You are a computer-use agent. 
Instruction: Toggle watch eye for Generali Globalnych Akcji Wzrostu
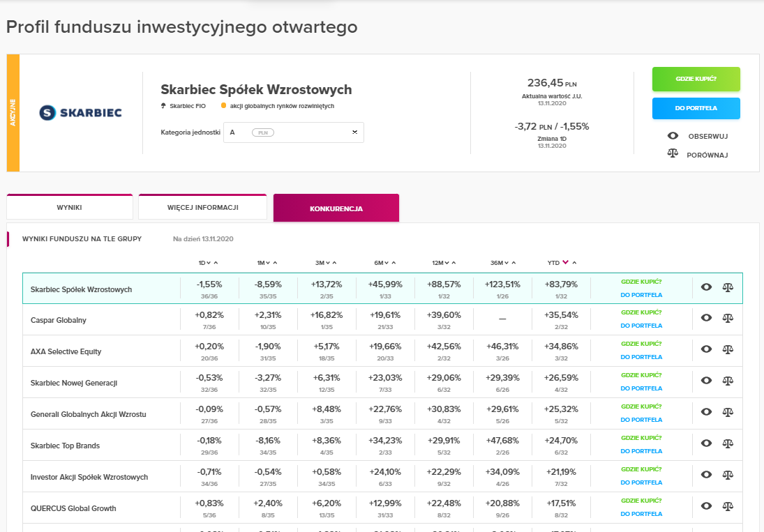(706, 412)
